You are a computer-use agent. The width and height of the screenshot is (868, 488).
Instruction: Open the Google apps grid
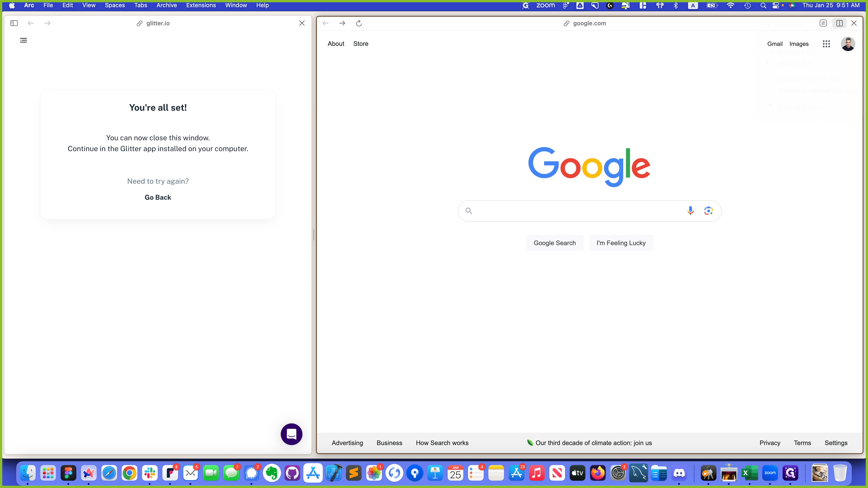(x=826, y=44)
